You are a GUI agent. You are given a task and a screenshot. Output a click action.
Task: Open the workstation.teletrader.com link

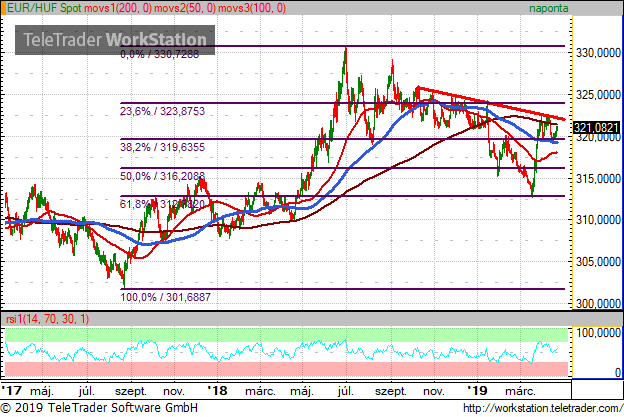click(x=543, y=408)
